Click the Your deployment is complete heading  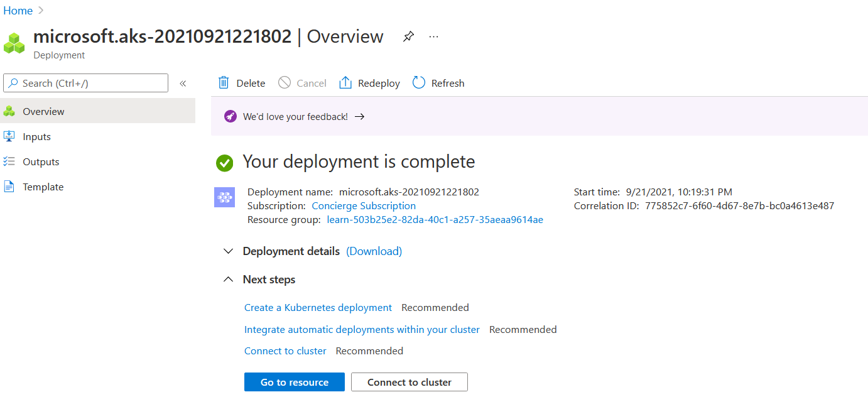tap(359, 162)
